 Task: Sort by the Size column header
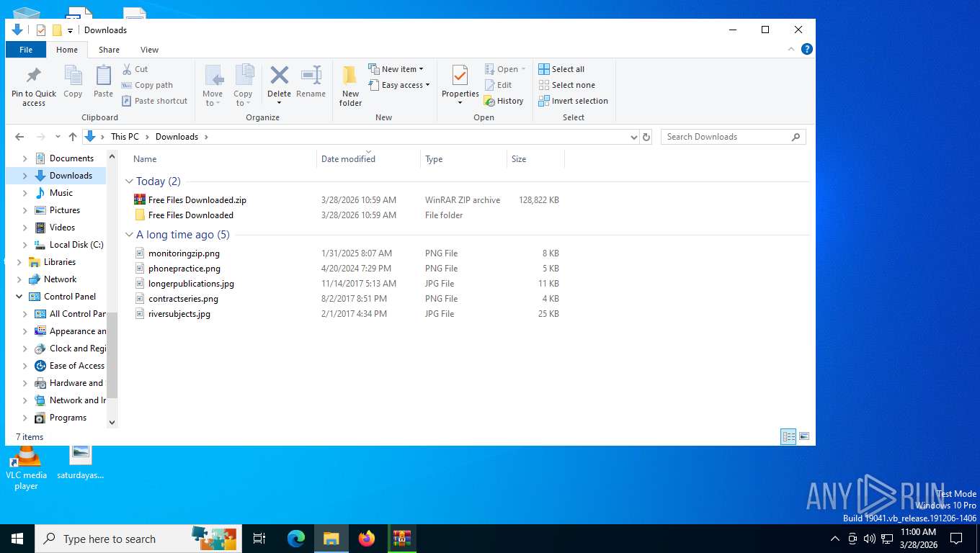(x=535, y=159)
